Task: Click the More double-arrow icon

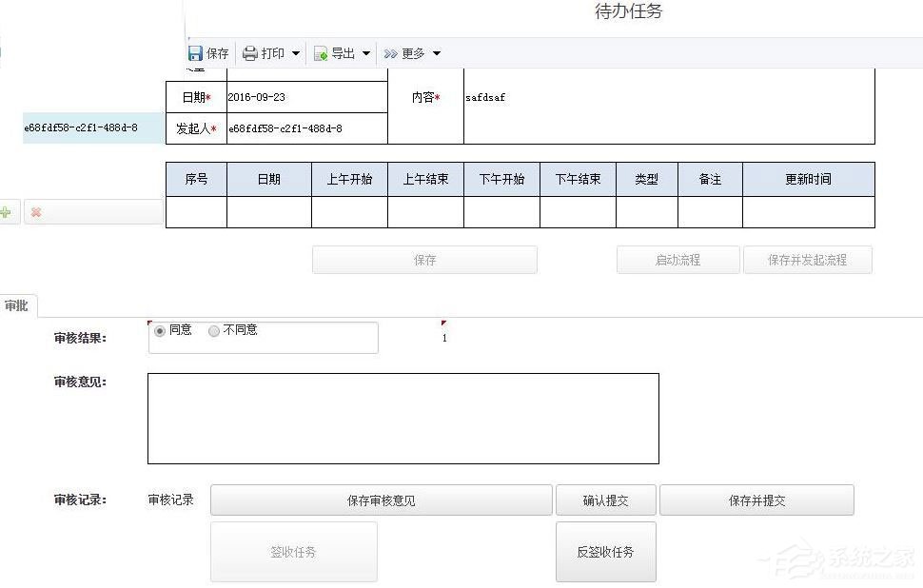Action: 390,53
